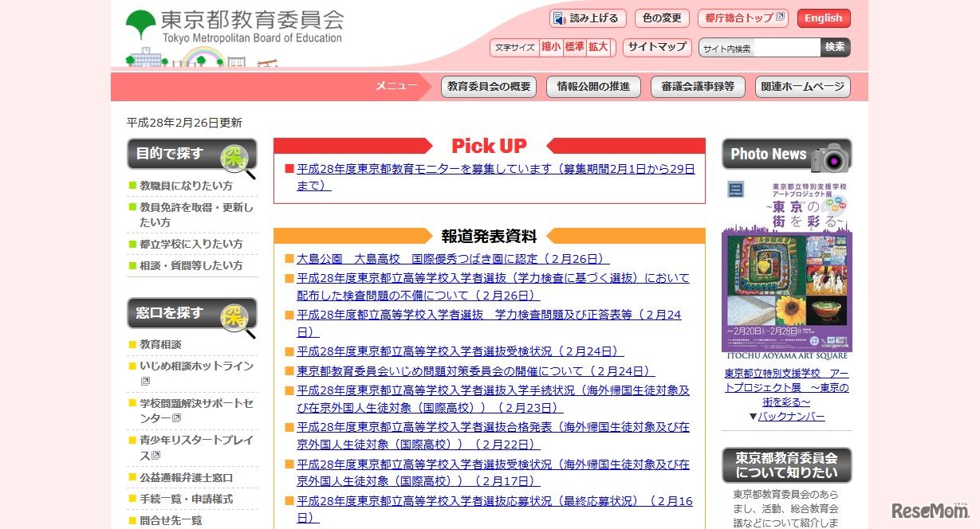This screenshot has width=980, height=529.
Task: Open 受検状況 国際高校(2月17日) article
Action: click(x=493, y=472)
